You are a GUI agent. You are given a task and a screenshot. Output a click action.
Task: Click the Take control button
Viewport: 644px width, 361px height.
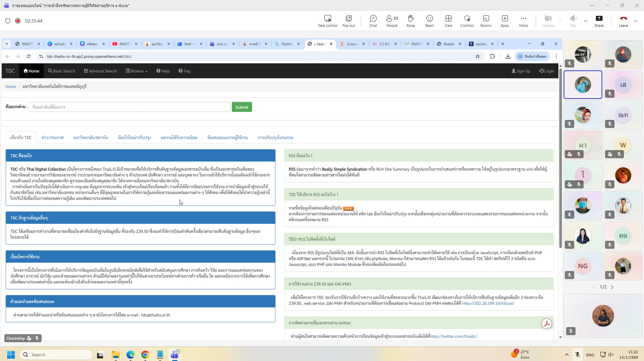[327, 21]
